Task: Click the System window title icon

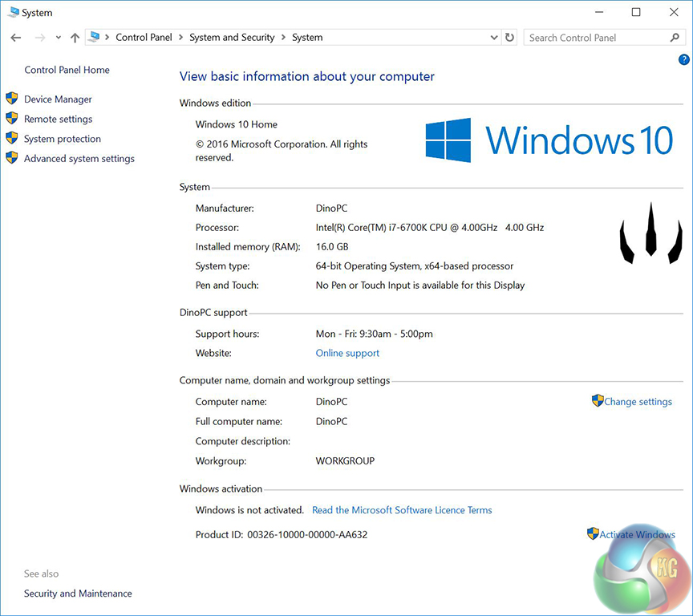Action: click(x=14, y=12)
